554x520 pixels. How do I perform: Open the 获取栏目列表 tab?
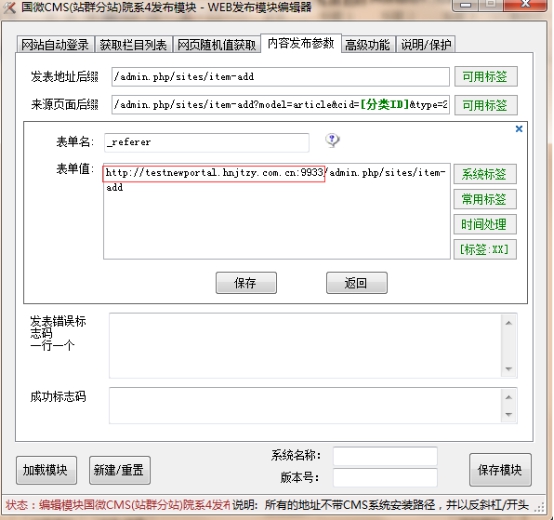(133, 45)
